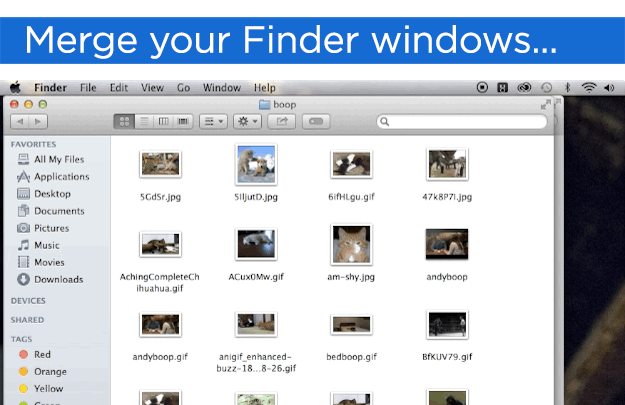625x405 pixels.
Task: Select the andyboop file thumbnail
Action: [x=447, y=244]
